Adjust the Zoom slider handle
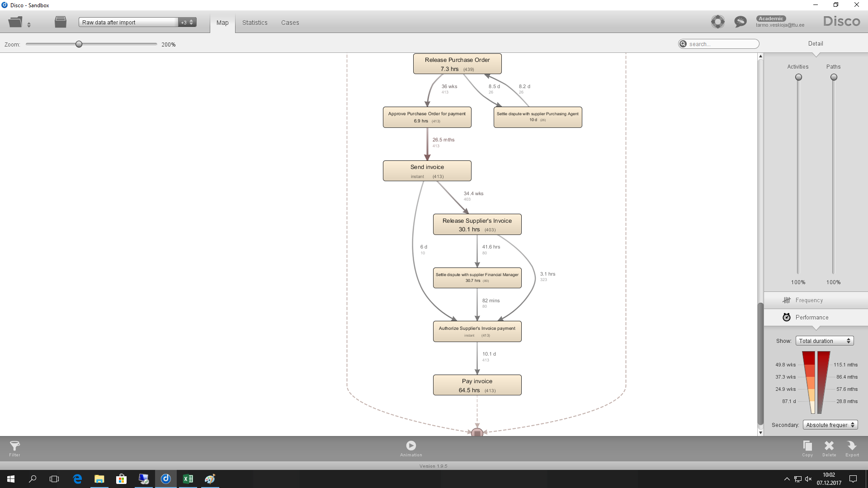This screenshot has width=868, height=488. point(79,44)
